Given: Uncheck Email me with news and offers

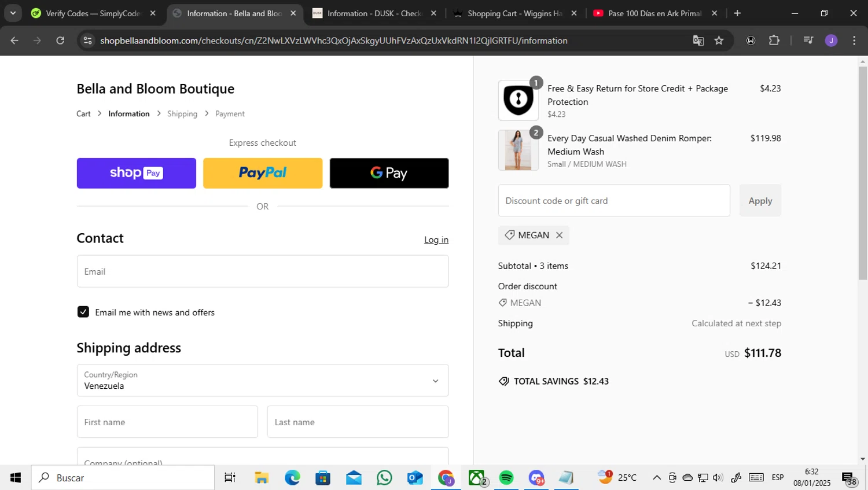Looking at the screenshot, I should click(83, 312).
